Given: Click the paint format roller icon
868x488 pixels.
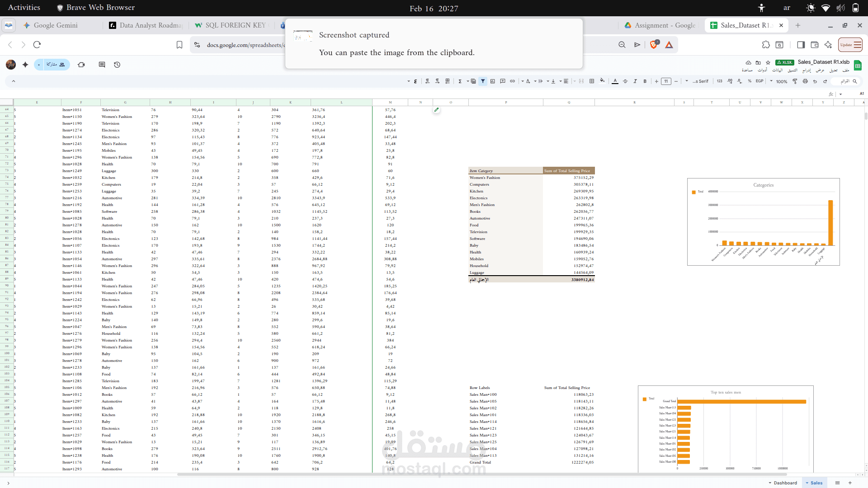Looking at the screenshot, I should [795, 81].
